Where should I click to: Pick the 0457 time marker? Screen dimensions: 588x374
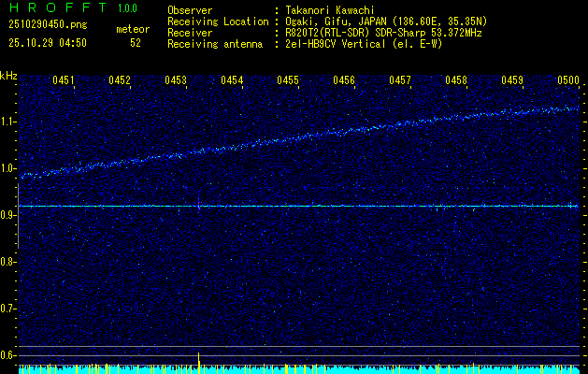click(400, 81)
